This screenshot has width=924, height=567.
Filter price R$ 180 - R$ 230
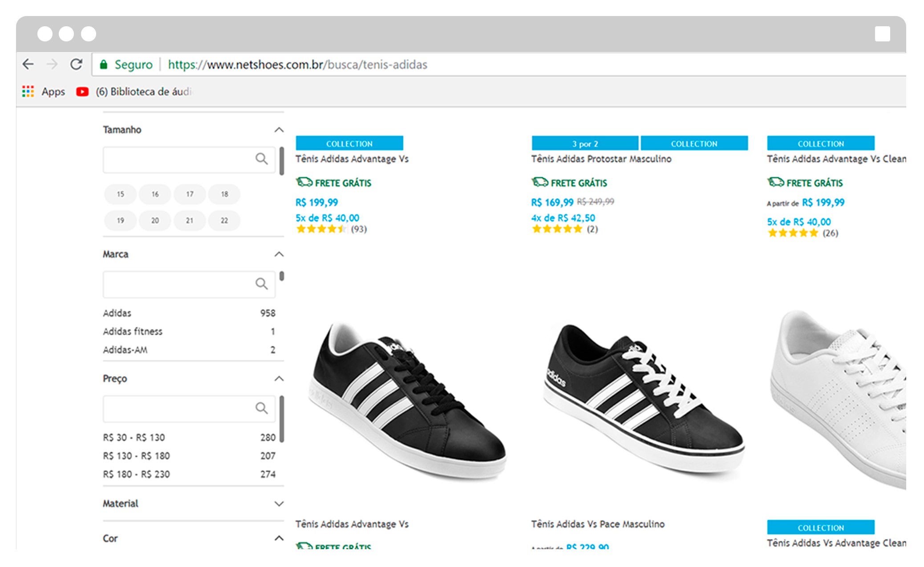point(189,474)
